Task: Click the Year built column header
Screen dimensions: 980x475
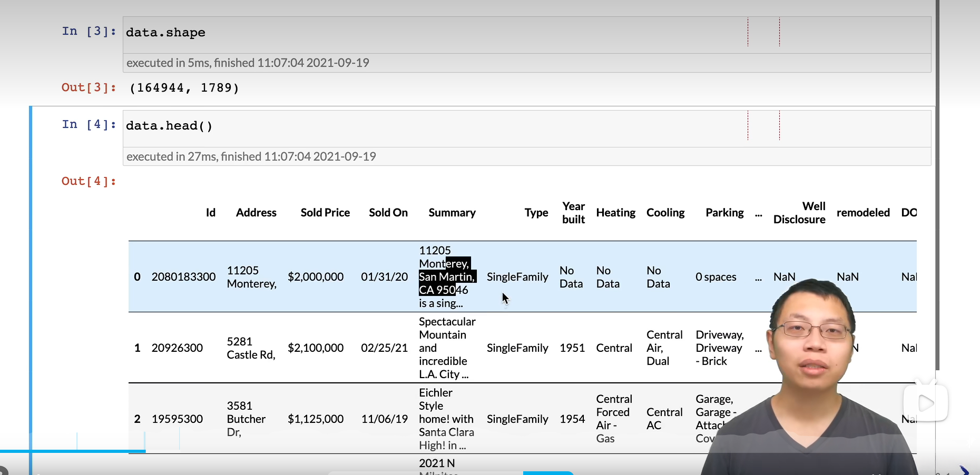Action: [573, 213]
